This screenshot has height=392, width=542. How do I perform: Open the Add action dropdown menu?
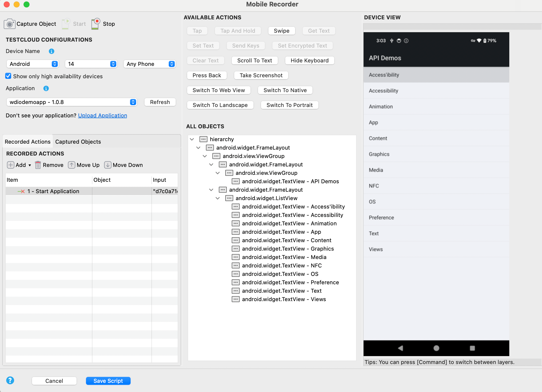click(x=29, y=165)
